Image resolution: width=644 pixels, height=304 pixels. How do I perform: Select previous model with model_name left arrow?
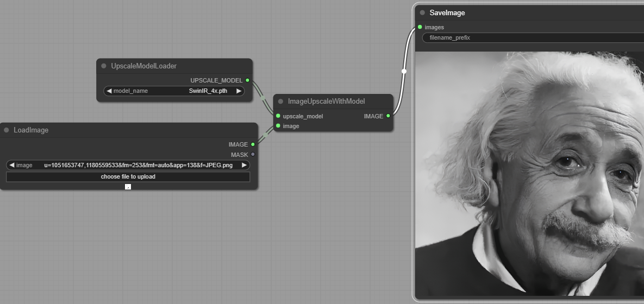[x=109, y=91]
